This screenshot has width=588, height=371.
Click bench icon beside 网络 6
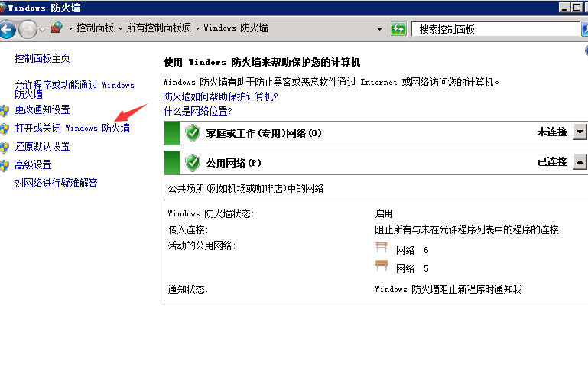382,248
